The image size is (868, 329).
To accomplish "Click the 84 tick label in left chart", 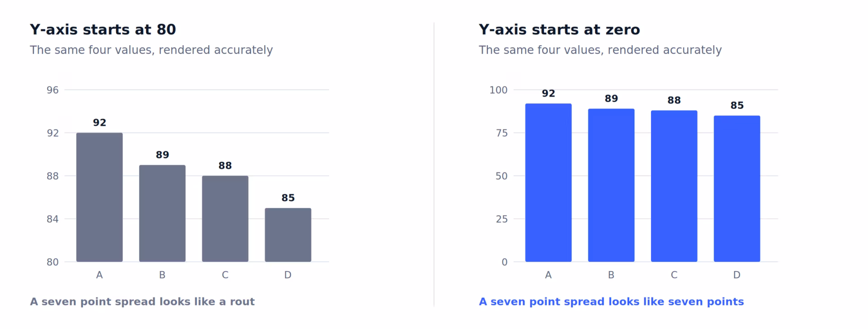I will pyautogui.click(x=52, y=219).
